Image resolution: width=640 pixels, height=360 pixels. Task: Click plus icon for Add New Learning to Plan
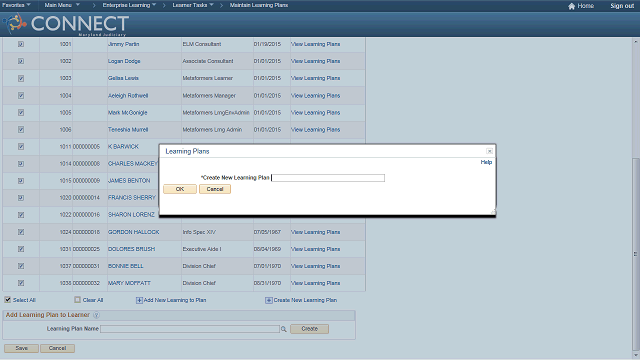(x=139, y=300)
